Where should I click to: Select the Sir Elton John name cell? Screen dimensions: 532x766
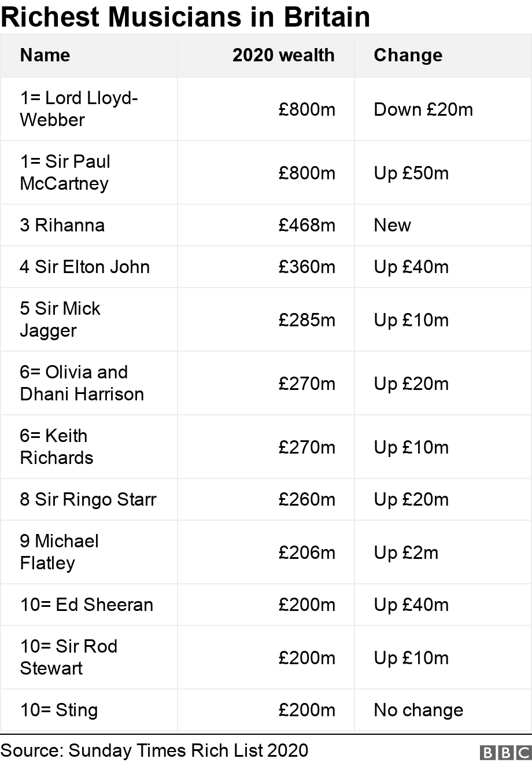tap(84, 267)
